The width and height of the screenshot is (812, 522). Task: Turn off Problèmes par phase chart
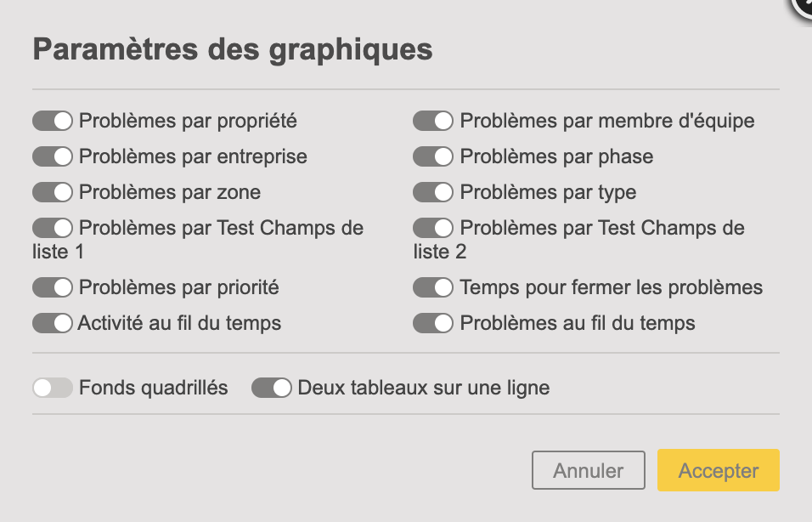[x=433, y=156]
